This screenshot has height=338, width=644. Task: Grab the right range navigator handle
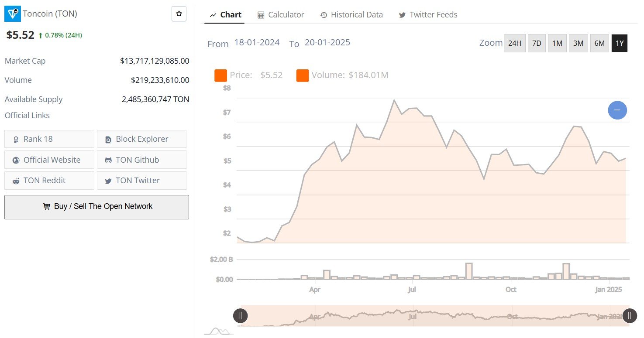click(x=630, y=315)
